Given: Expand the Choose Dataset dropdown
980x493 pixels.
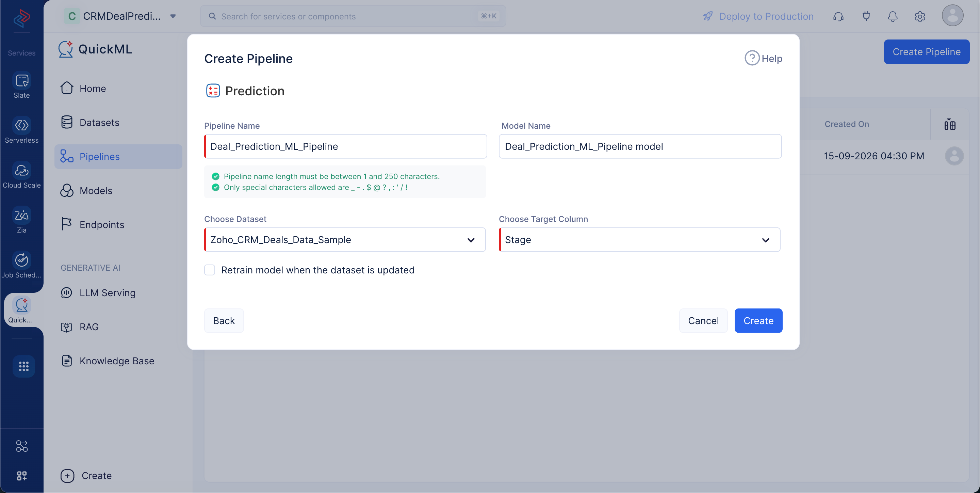Looking at the screenshot, I should [345, 239].
